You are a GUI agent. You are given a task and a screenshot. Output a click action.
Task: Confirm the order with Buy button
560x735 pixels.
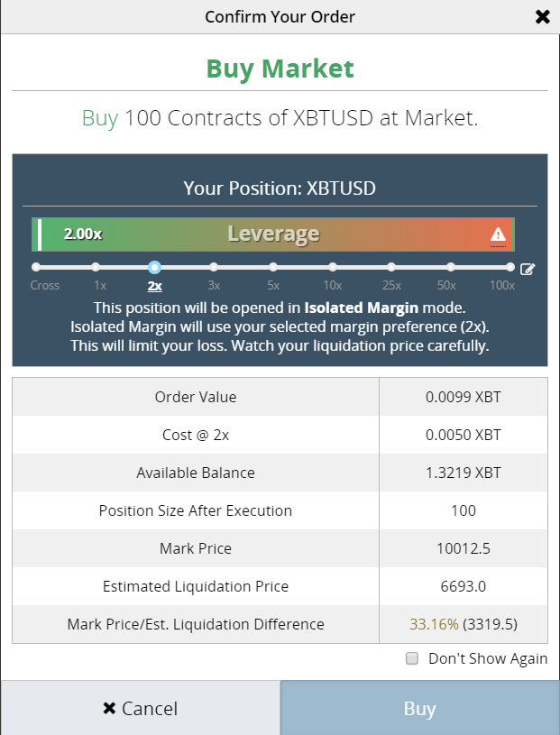[420, 708]
